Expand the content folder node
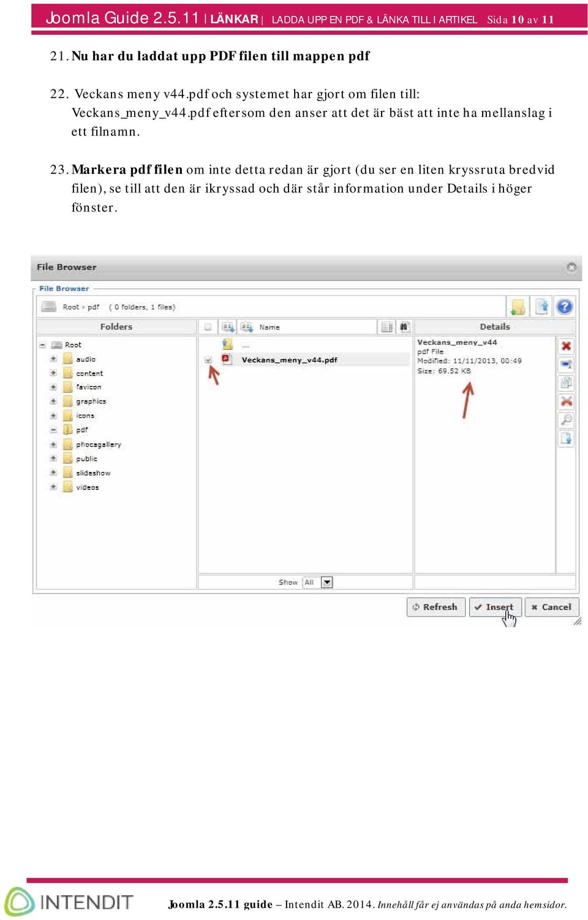Image resolution: width=588 pixels, height=920 pixels. pyautogui.click(x=53, y=373)
